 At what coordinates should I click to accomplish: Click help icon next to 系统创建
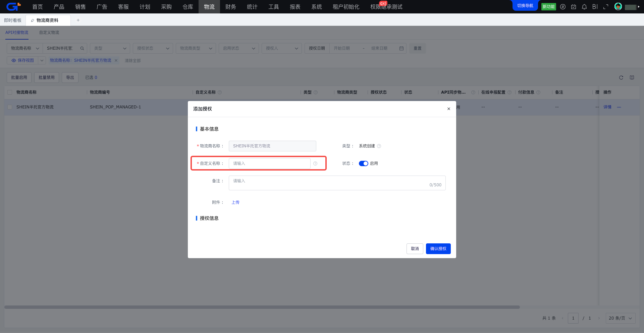(x=379, y=146)
